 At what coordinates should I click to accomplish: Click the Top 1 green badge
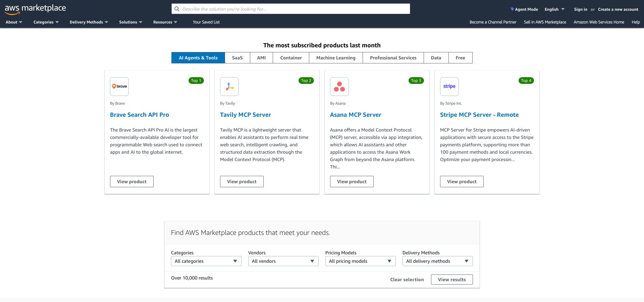click(196, 81)
